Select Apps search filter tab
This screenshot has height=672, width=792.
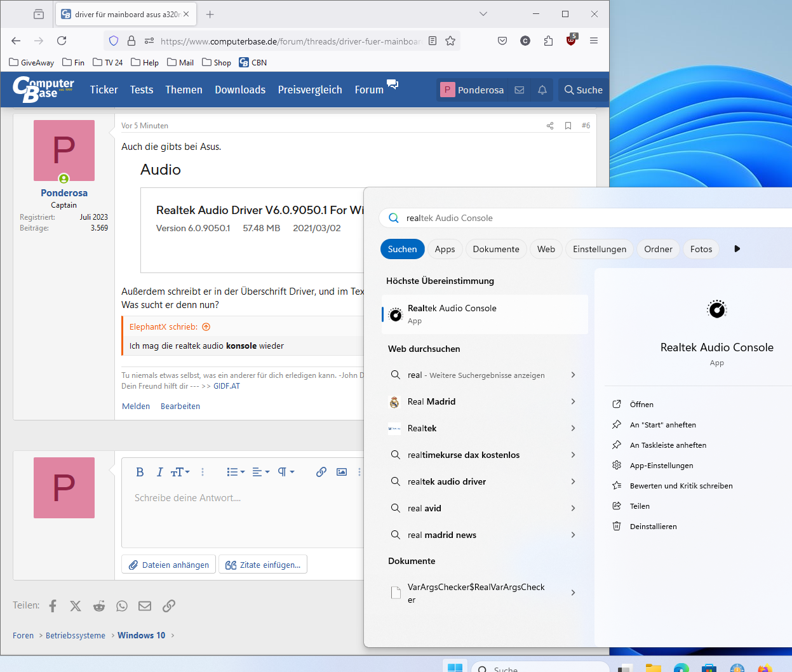[445, 249]
